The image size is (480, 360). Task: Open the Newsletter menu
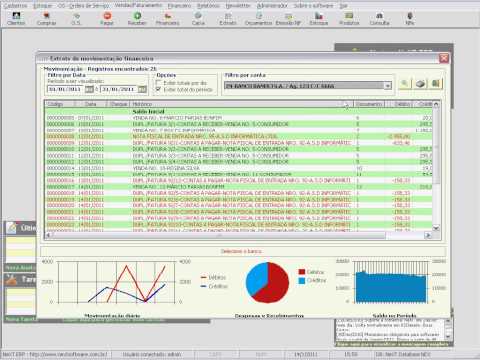click(238, 6)
